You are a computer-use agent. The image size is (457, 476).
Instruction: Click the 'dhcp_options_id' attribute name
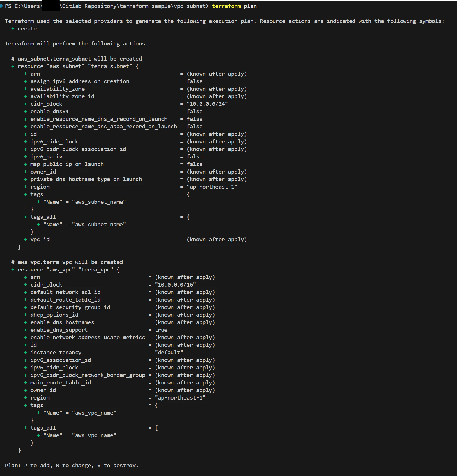pyautogui.click(x=54, y=315)
